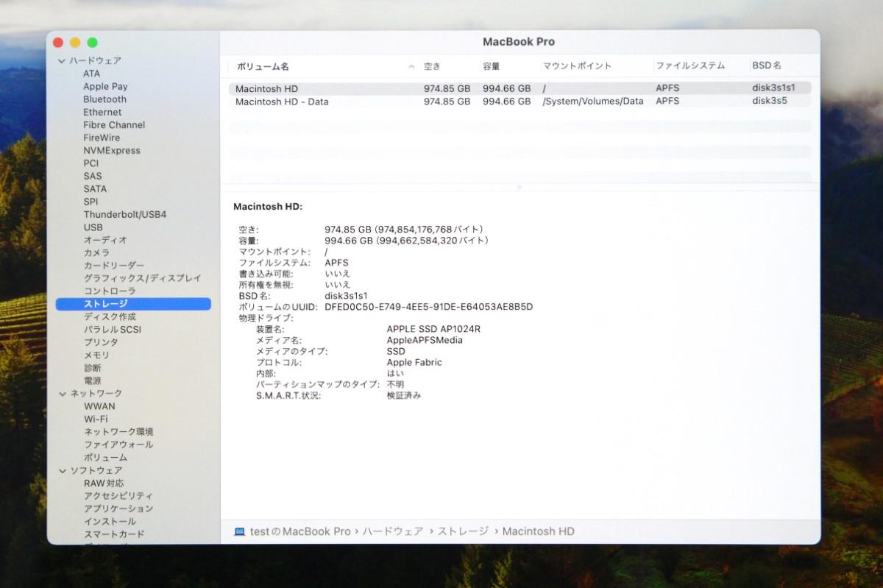
Task: Sort by ファイルシステム column header
Action: [690, 66]
